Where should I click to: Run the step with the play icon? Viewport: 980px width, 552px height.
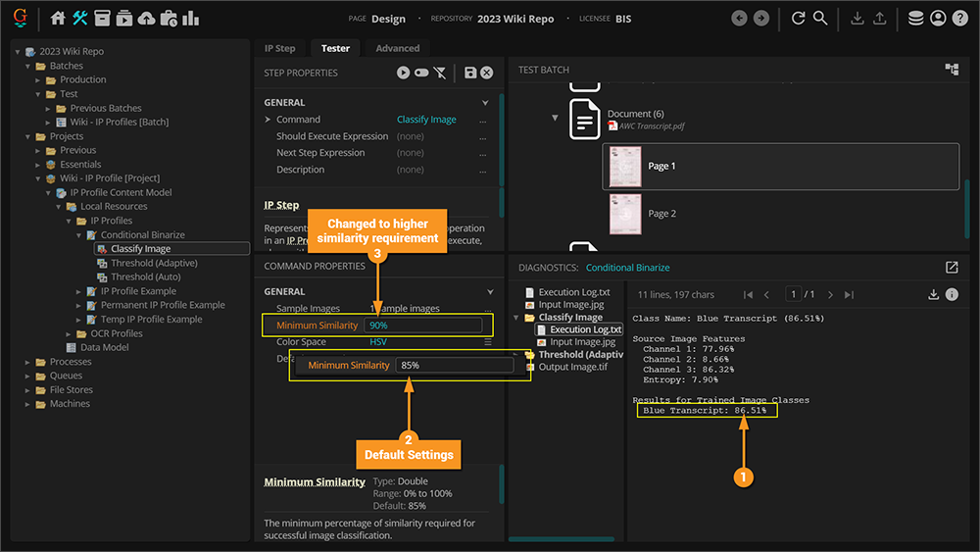point(403,73)
